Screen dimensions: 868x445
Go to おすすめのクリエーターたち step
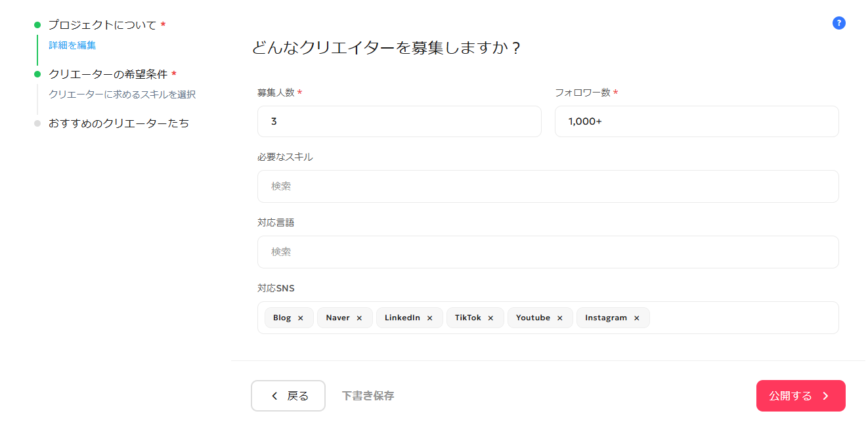pos(119,123)
